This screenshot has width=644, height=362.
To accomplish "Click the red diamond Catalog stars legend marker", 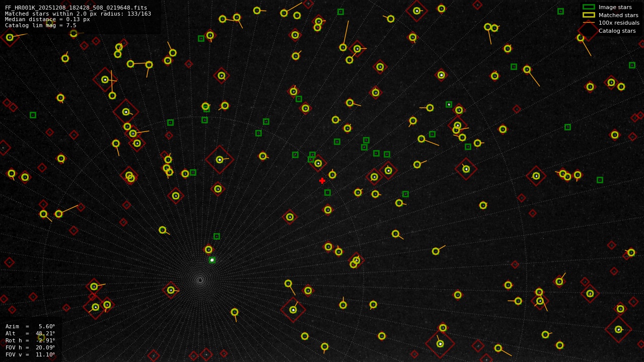I will coord(588,30).
